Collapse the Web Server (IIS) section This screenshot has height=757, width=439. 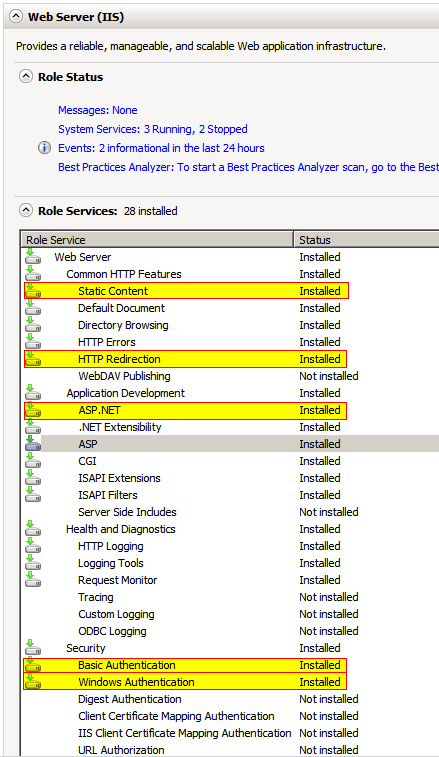pos(16,16)
